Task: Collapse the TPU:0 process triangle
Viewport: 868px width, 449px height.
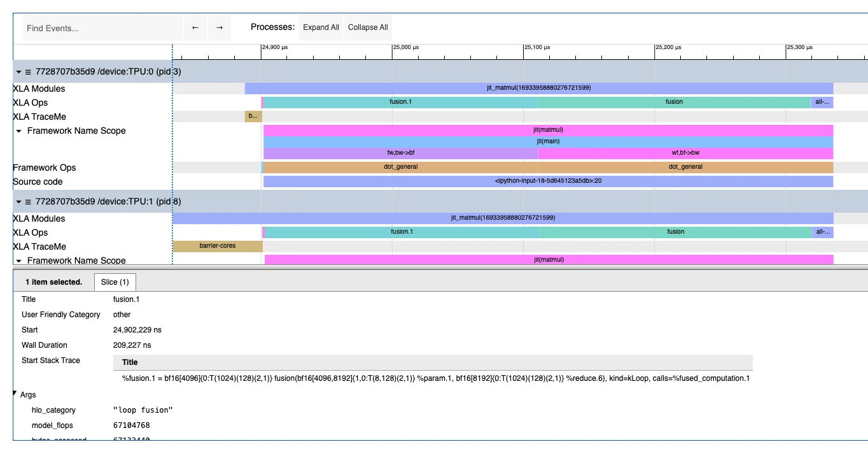Action: point(18,72)
